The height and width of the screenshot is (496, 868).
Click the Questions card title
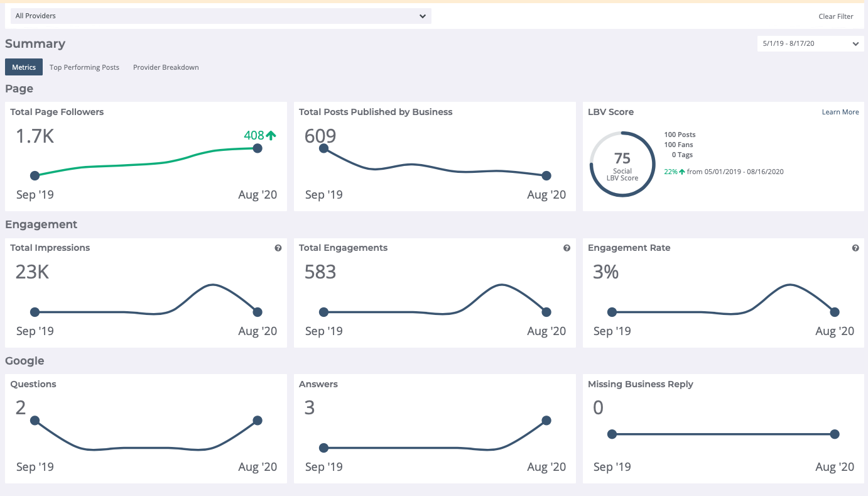[33, 384]
